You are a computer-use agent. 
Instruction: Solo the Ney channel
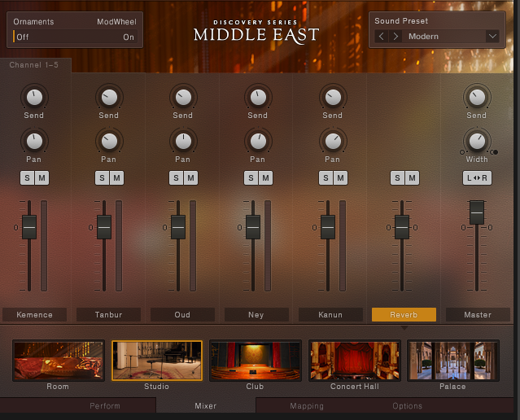(x=251, y=177)
